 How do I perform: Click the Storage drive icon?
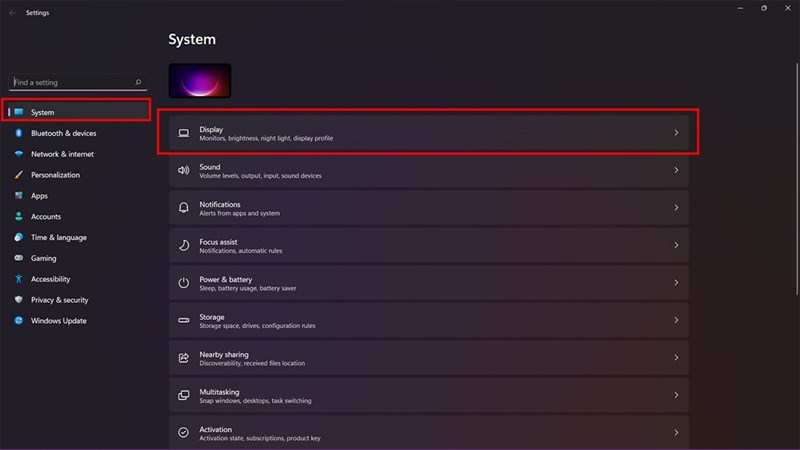(184, 320)
